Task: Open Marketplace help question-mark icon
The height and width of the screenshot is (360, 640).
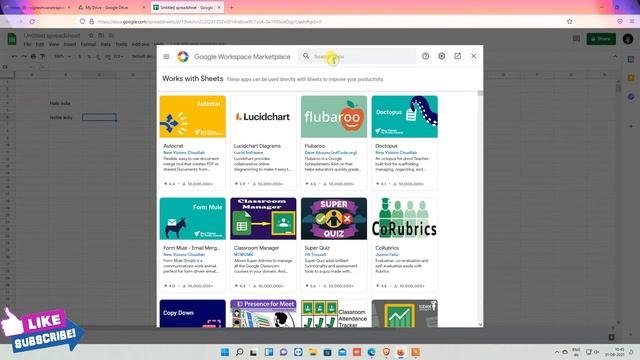Action: [x=425, y=56]
